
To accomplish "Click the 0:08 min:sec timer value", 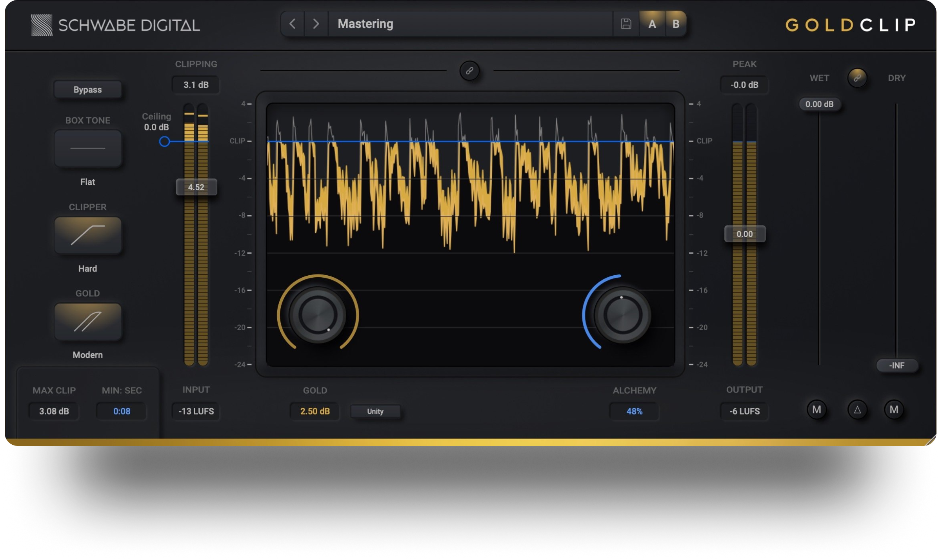I will pos(122,411).
